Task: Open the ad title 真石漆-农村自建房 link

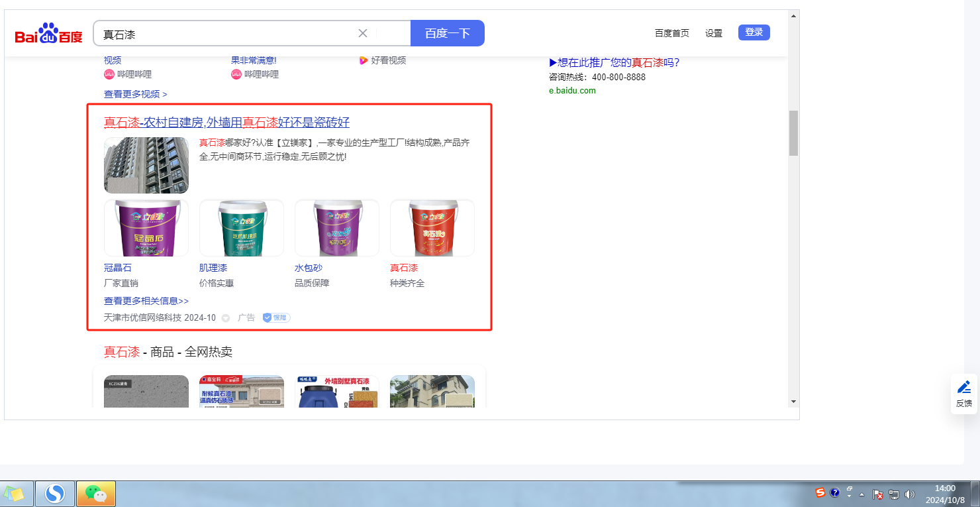Action: pyautogui.click(x=226, y=123)
